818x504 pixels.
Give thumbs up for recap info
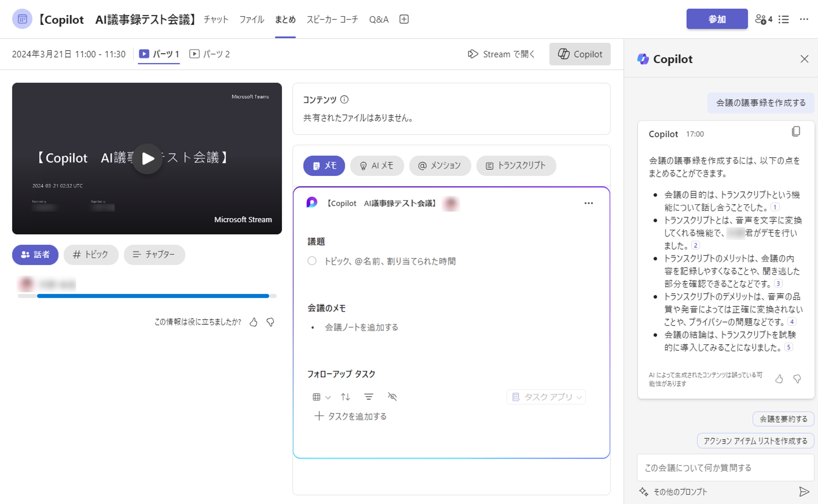253,322
